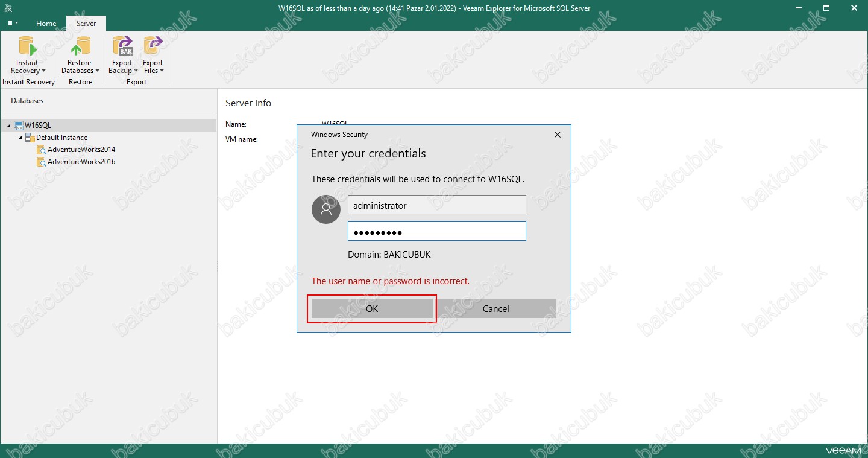868x458 pixels.
Task: Select Default Instance in the tree
Action: coord(61,138)
